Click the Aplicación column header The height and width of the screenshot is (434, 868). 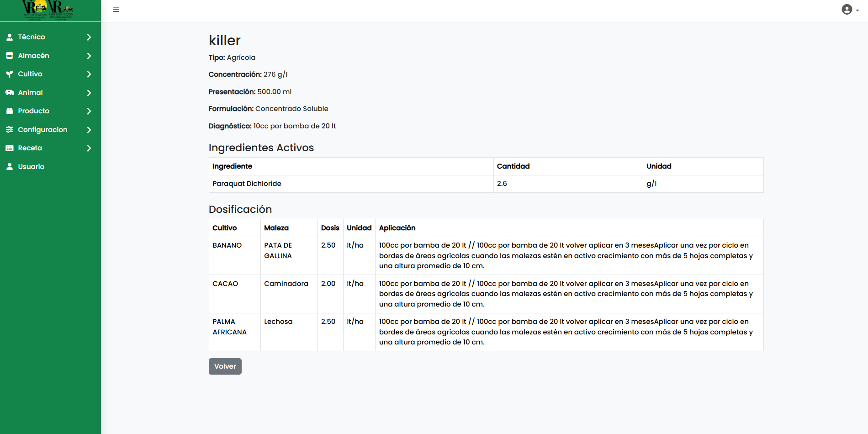[x=569, y=228]
